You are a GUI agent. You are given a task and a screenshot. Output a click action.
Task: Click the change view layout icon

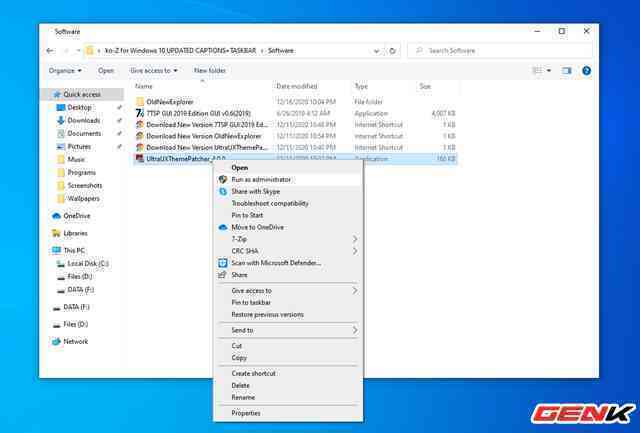[x=538, y=71]
